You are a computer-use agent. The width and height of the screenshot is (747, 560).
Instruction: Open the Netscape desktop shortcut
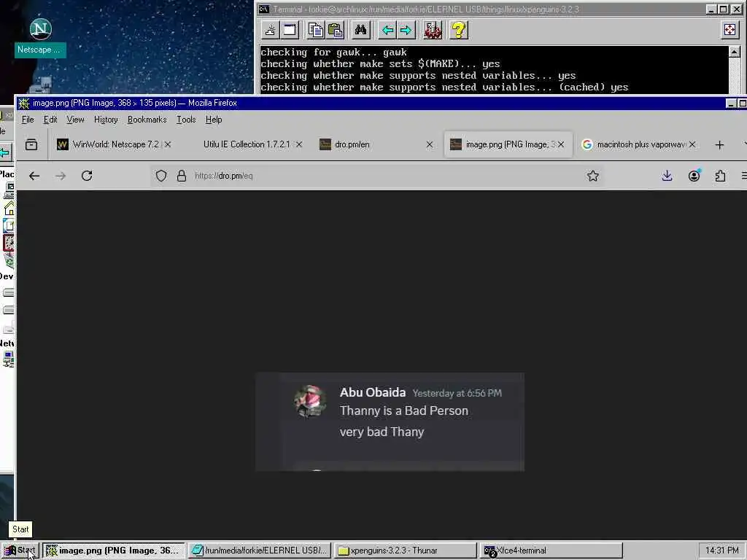click(41, 37)
